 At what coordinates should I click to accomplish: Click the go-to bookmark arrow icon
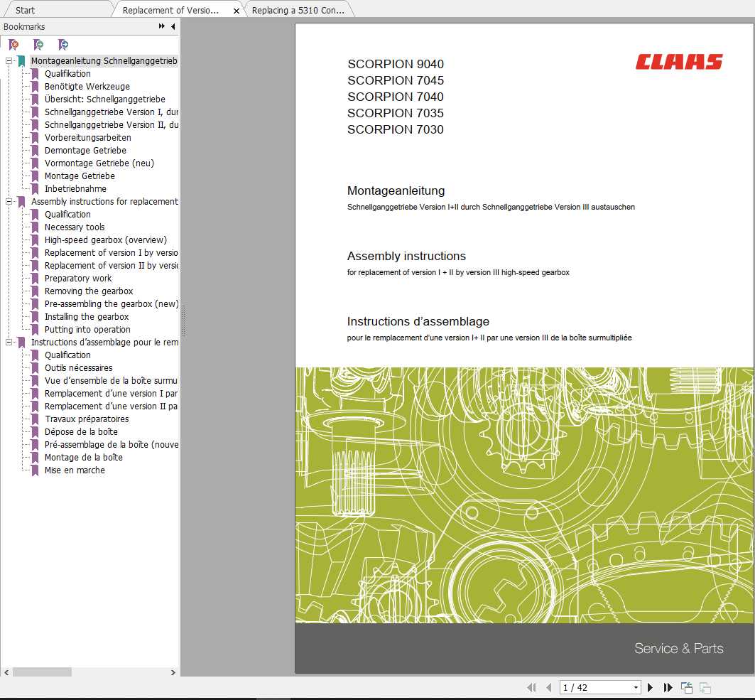pos(63,45)
